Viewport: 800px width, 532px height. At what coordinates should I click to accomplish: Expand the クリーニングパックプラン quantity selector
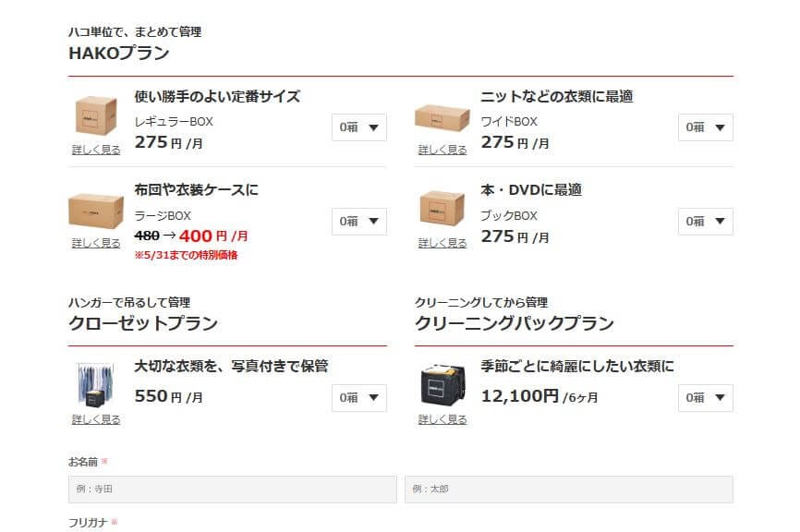706,398
